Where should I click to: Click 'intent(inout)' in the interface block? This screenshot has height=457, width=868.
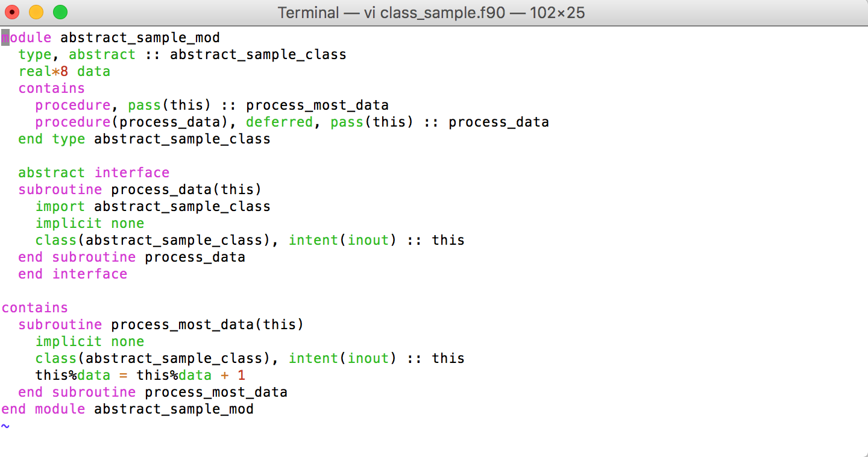click(343, 240)
